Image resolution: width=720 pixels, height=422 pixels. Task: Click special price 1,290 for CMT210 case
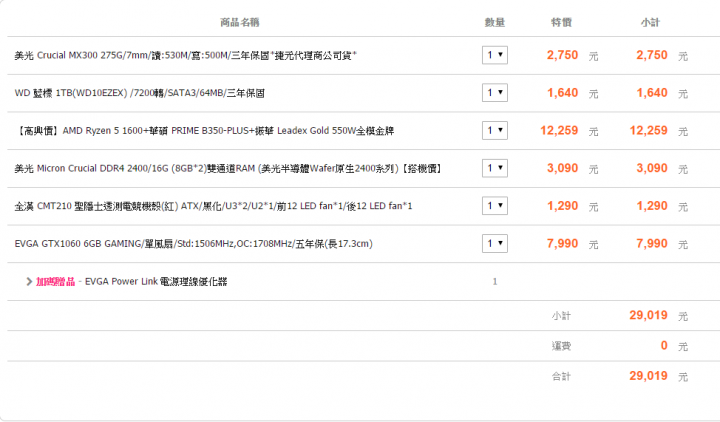(x=562, y=206)
